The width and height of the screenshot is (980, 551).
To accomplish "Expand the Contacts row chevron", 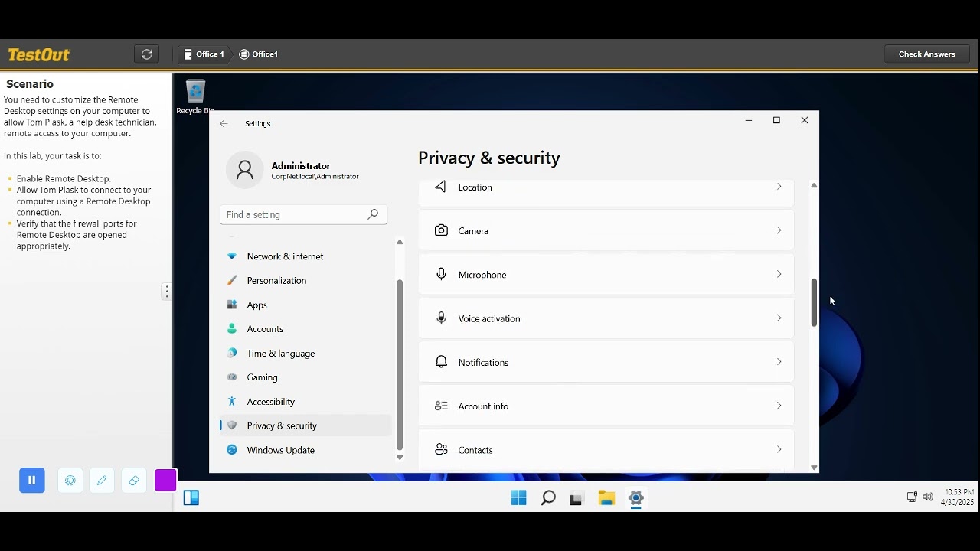I will (x=779, y=450).
